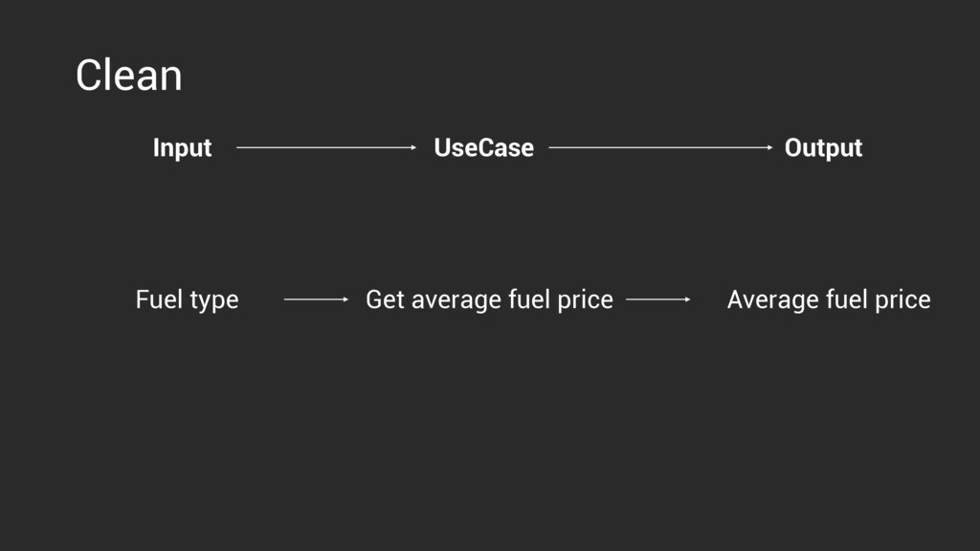The image size is (980, 551).
Task: Click the word Get in the use case
Action: [x=385, y=299]
